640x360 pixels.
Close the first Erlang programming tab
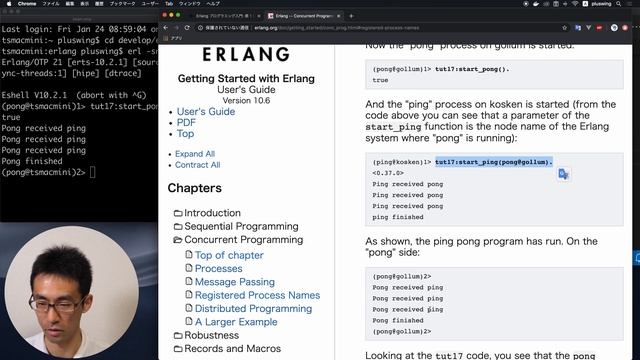(x=258, y=16)
